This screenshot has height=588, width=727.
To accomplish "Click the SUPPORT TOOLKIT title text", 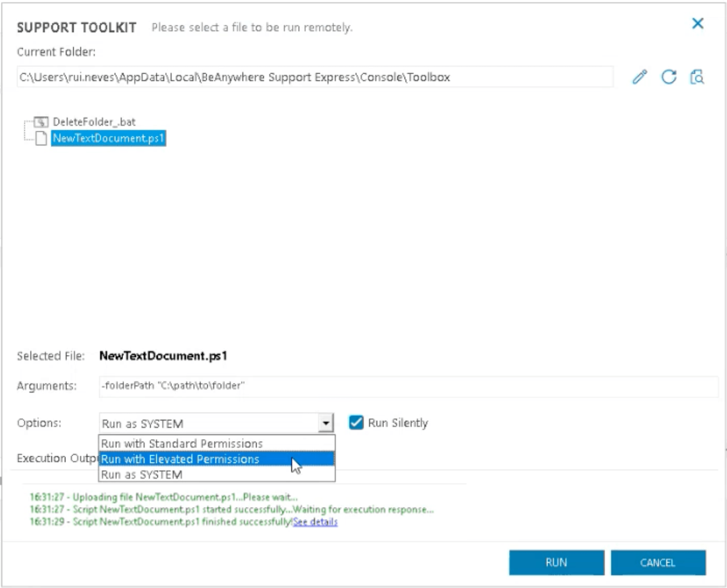I will coord(76,28).
